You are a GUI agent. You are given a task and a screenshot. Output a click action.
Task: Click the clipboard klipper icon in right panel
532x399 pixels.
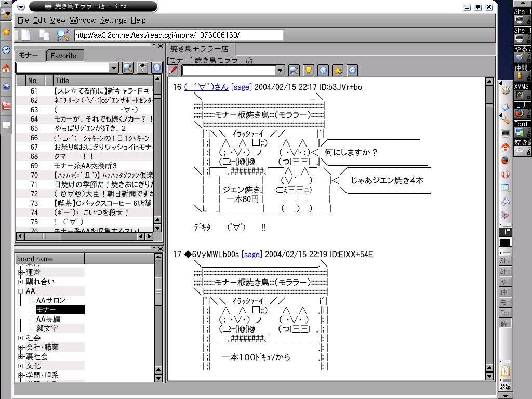[505, 371]
